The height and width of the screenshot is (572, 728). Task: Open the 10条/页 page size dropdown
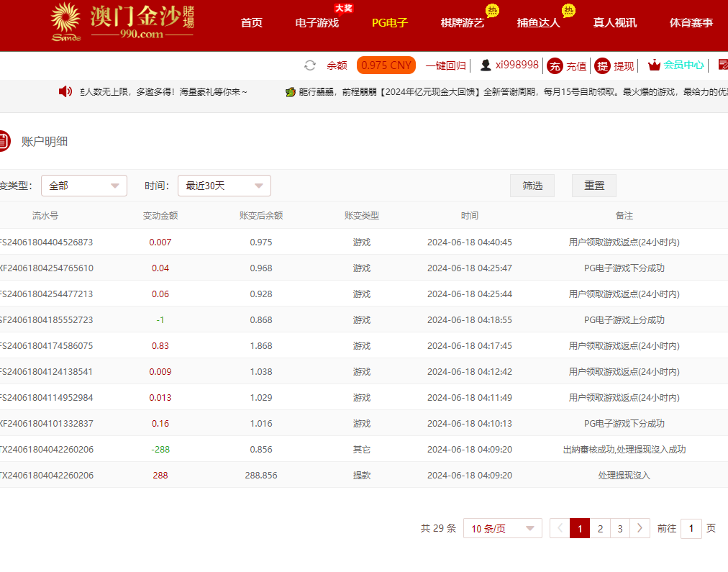tap(502, 529)
